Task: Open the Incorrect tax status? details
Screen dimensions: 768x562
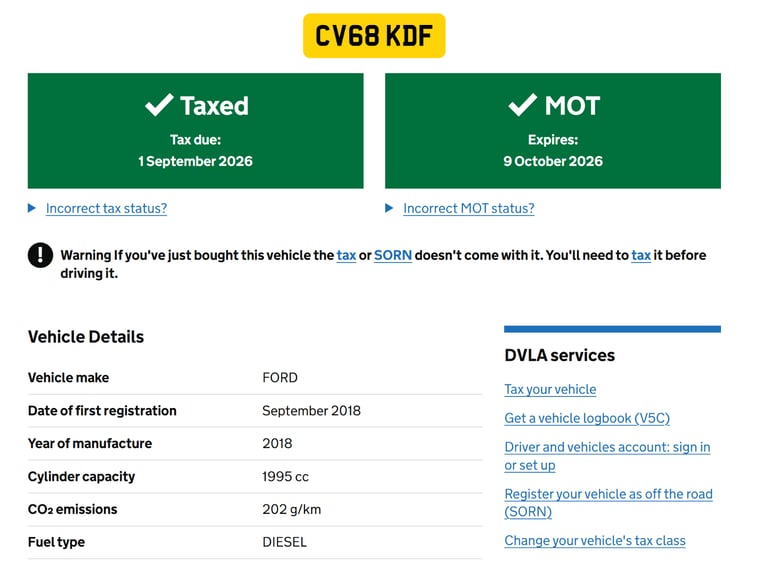Action: 106,208
